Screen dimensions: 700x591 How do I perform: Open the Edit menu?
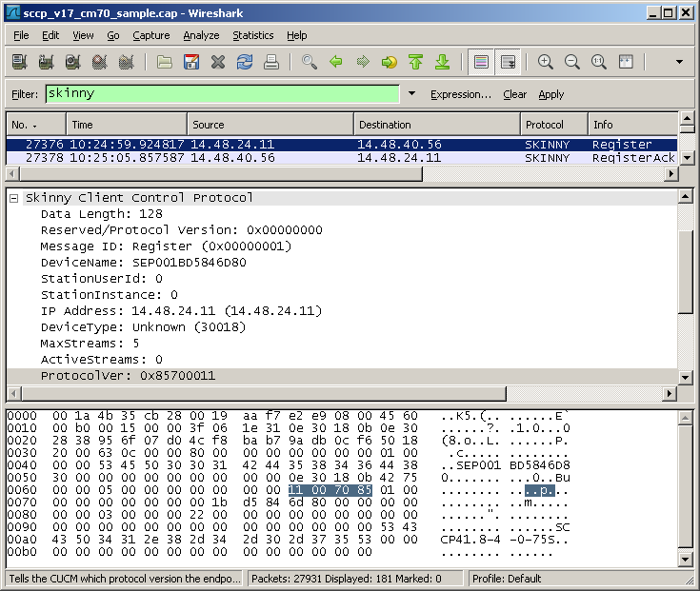click(x=50, y=35)
